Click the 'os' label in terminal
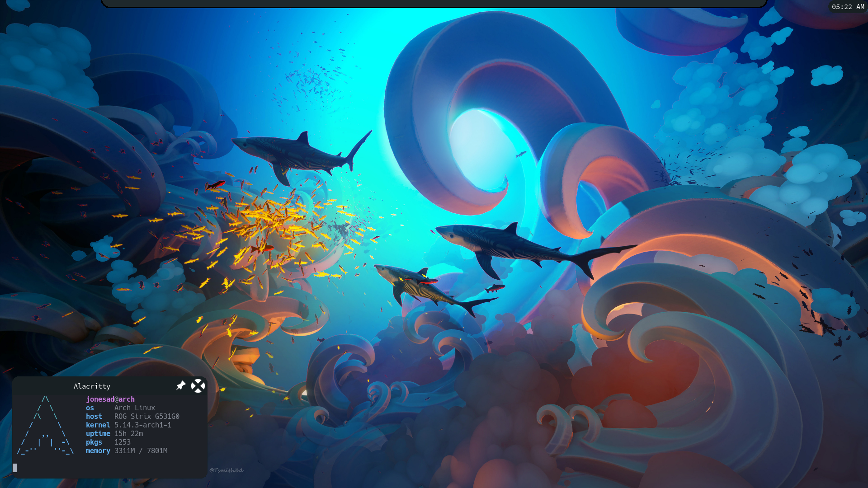This screenshot has height=488, width=868. tap(90, 408)
